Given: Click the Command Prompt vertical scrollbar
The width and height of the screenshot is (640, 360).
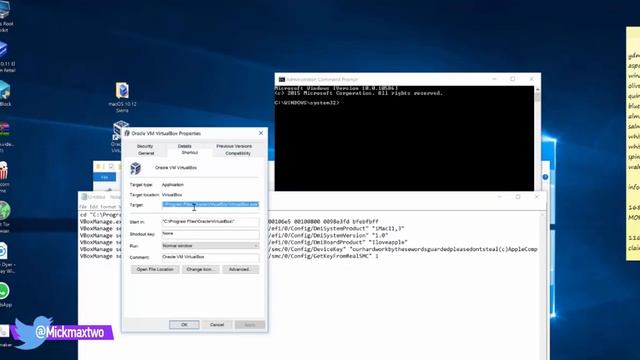Looking at the screenshot, I should (x=537, y=138).
